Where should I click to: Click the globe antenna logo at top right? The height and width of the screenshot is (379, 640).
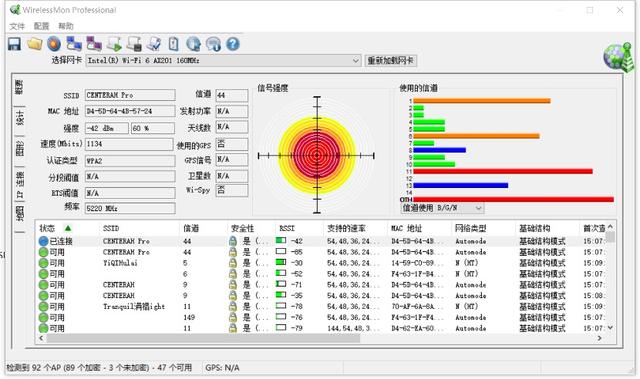[619, 57]
